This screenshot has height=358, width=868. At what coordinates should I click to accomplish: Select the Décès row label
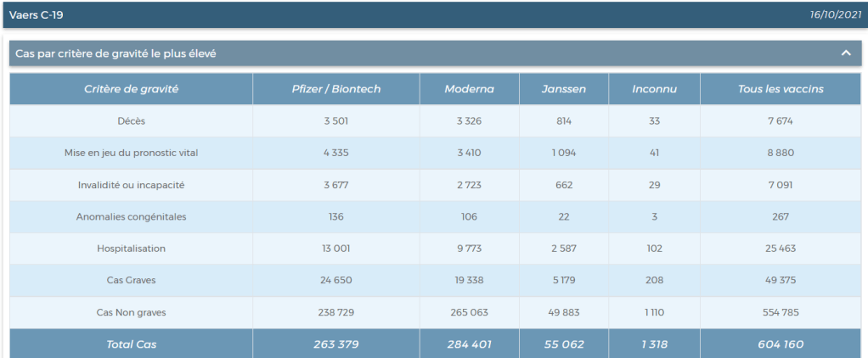point(131,121)
